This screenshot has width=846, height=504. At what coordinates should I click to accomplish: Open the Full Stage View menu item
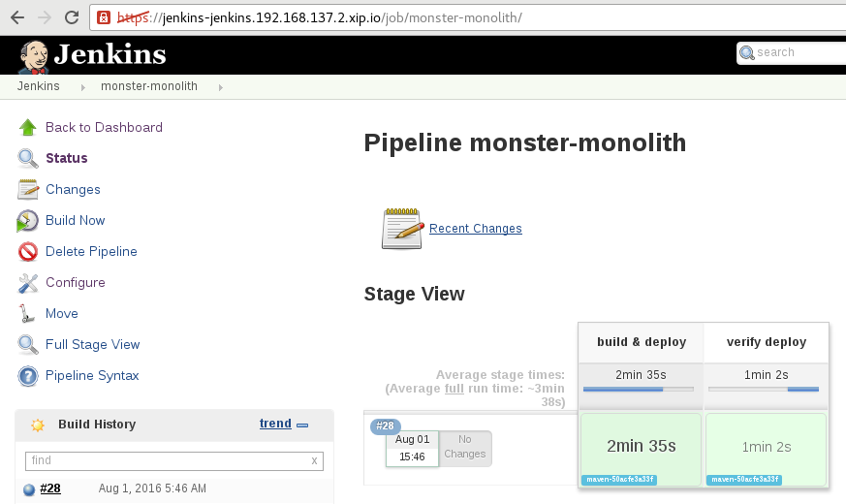(92, 344)
